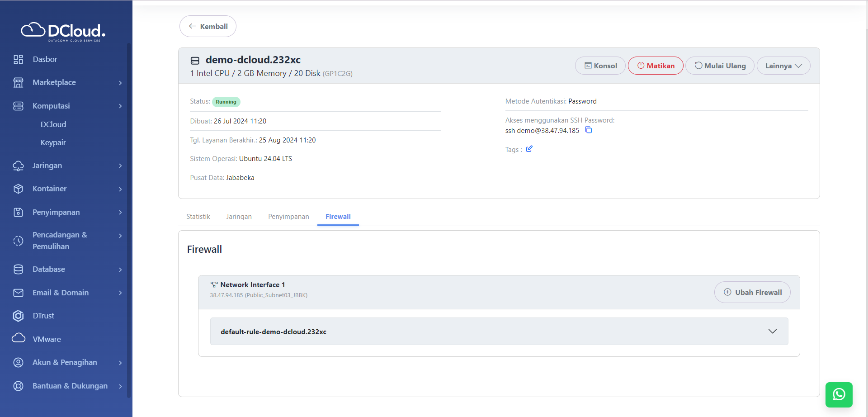Click the Kontainer cube icon

tap(18, 189)
